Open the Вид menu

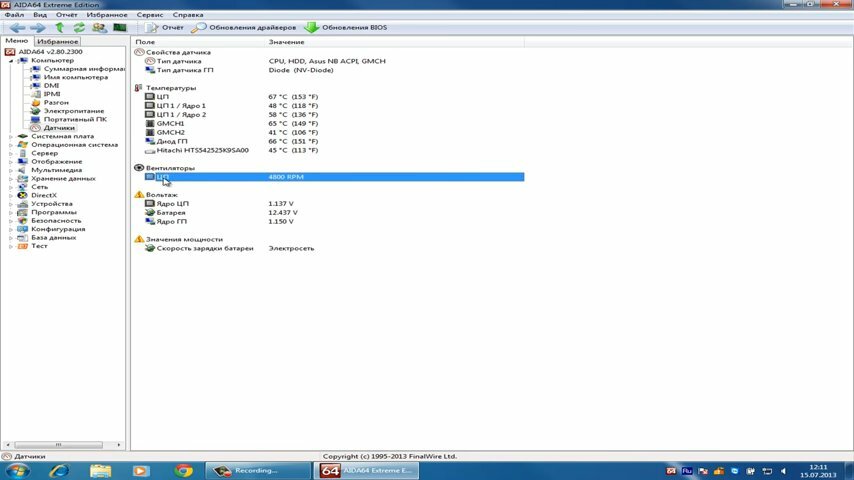40,15
